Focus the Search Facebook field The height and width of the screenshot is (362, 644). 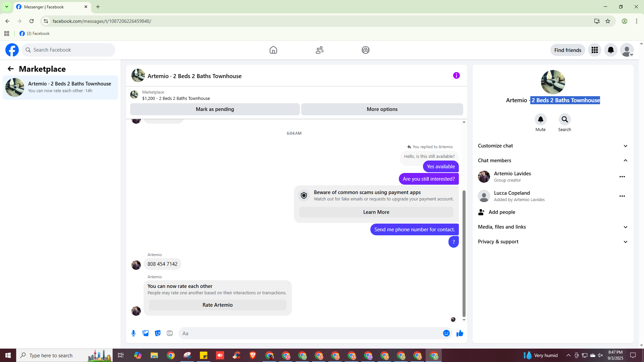[x=68, y=50]
